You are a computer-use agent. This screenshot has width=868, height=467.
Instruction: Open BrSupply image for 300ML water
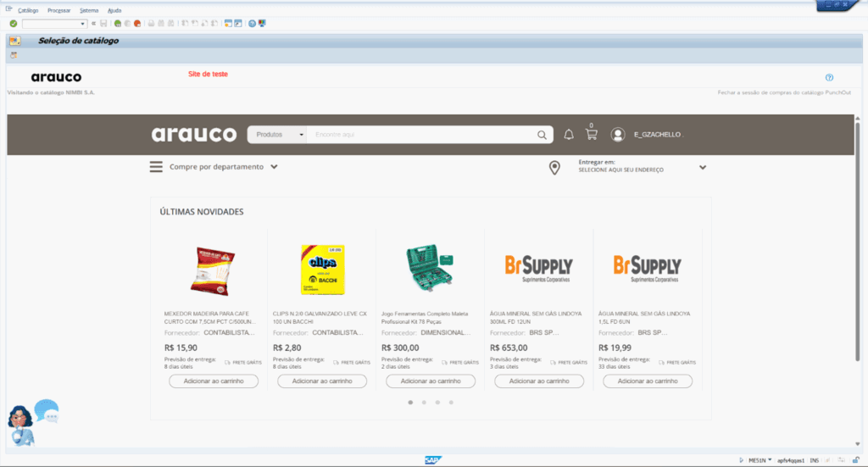(x=538, y=269)
